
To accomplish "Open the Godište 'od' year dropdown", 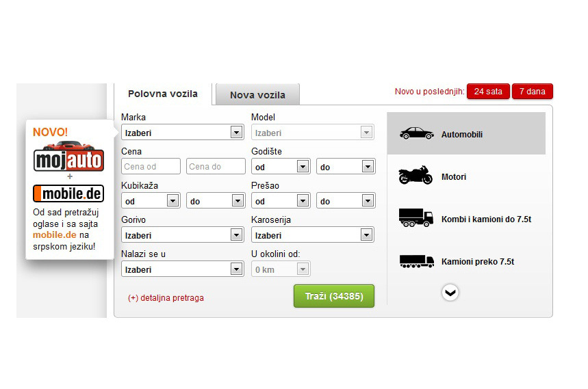I will click(281, 167).
